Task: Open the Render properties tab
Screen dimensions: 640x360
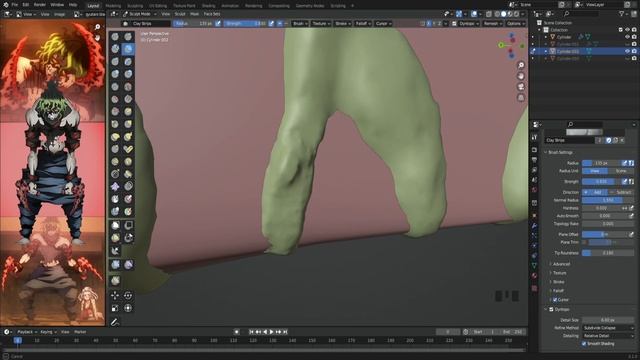Action: point(534,150)
